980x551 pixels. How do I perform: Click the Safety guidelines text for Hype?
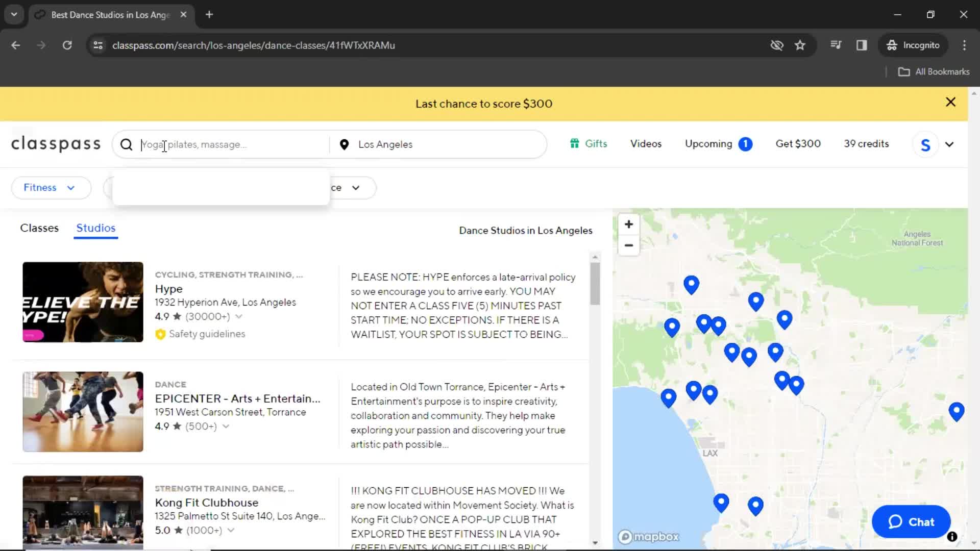207,334
